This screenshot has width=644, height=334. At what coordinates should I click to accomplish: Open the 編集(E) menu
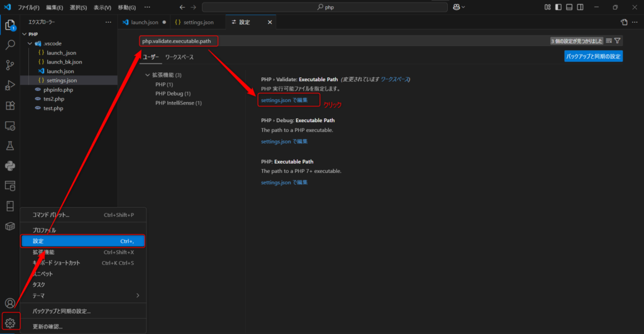pyautogui.click(x=54, y=8)
